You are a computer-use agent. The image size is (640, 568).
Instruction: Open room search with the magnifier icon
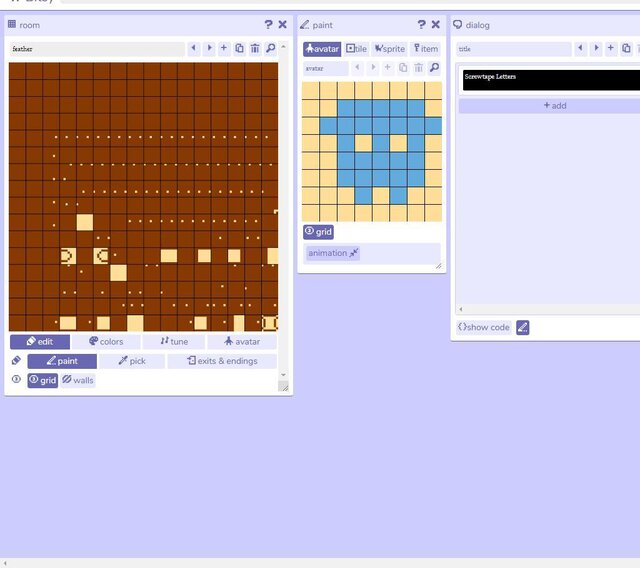(271, 48)
